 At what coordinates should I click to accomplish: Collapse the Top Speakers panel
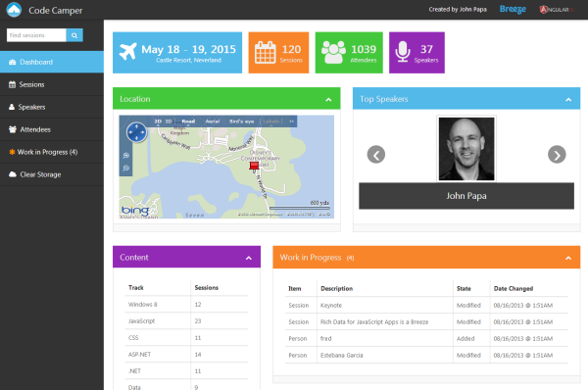[568, 99]
